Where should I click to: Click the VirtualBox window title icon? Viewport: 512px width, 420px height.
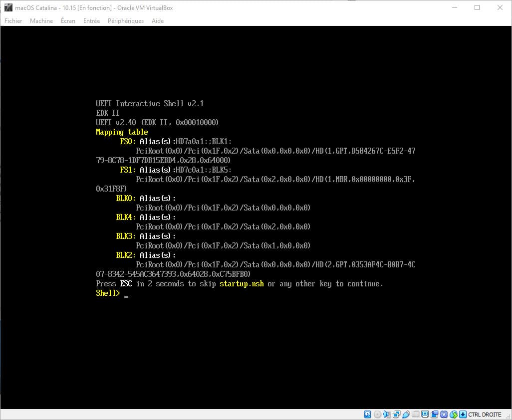tap(8, 7)
